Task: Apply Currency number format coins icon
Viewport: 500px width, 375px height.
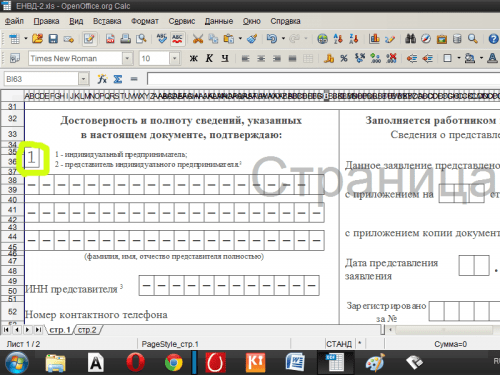Action: 329,59
